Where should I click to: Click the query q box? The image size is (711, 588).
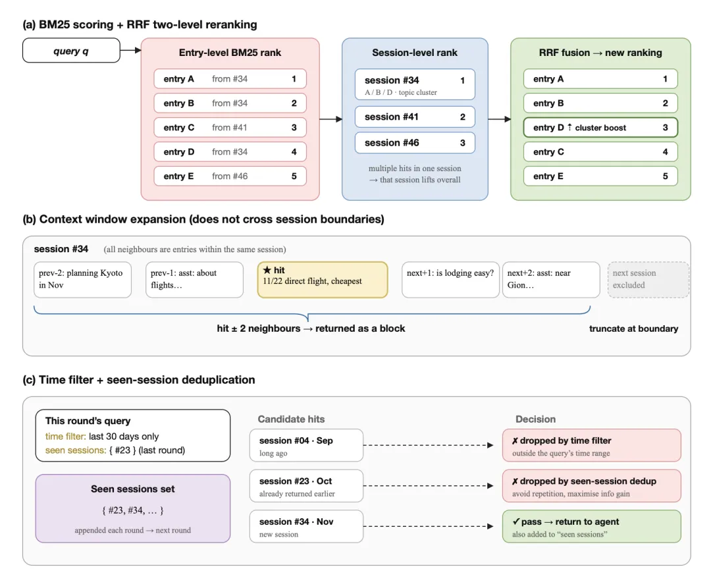click(x=71, y=50)
